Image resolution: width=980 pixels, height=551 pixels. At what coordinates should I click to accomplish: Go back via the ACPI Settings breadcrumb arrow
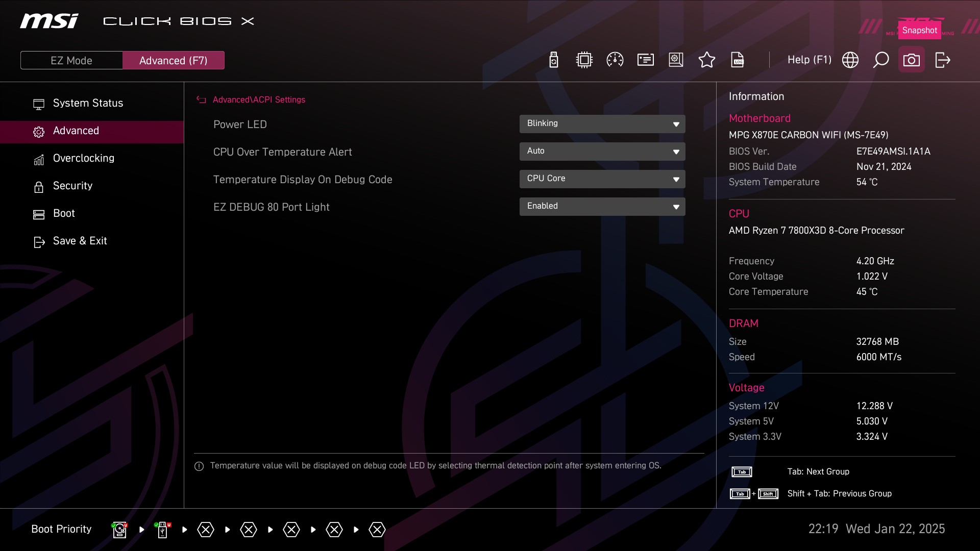[x=201, y=99]
